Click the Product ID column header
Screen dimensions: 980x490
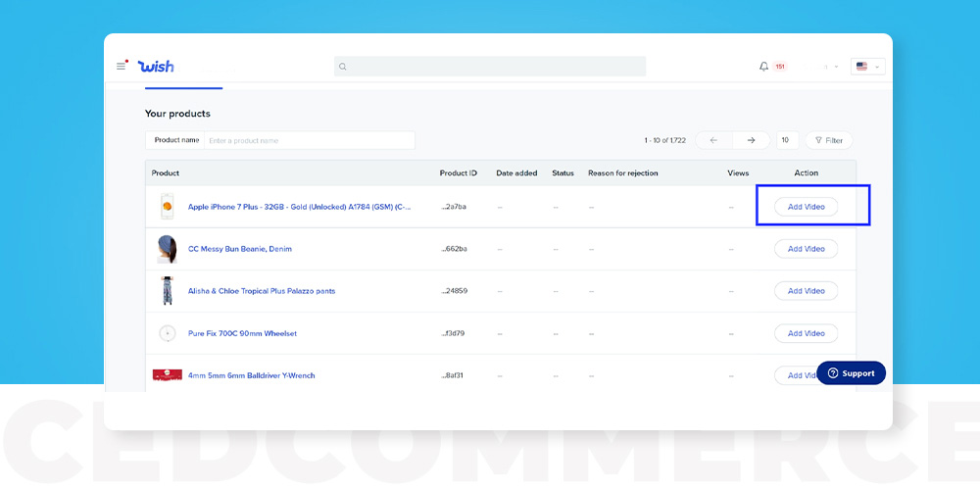click(458, 173)
